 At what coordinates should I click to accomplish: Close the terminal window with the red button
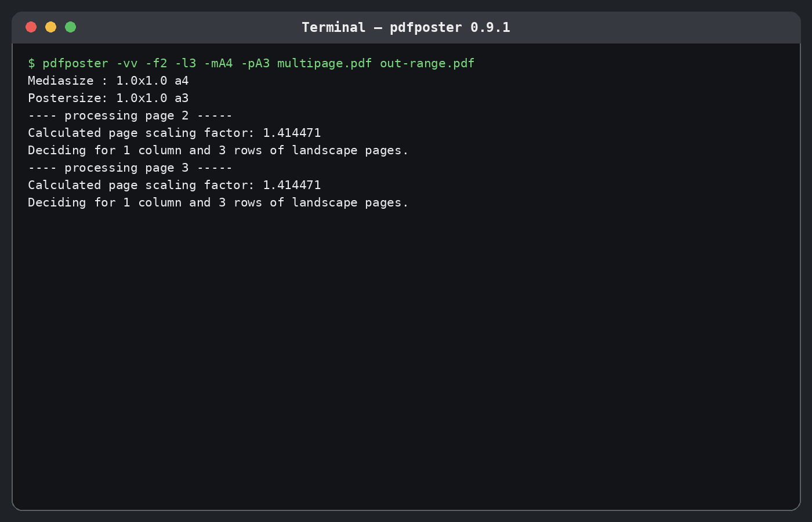pos(31,27)
